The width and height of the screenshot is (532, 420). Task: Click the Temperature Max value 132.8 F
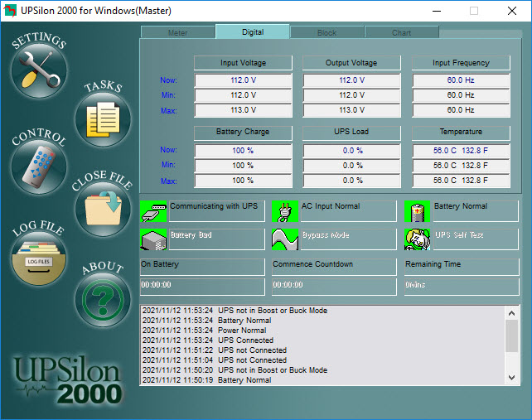(475, 181)
